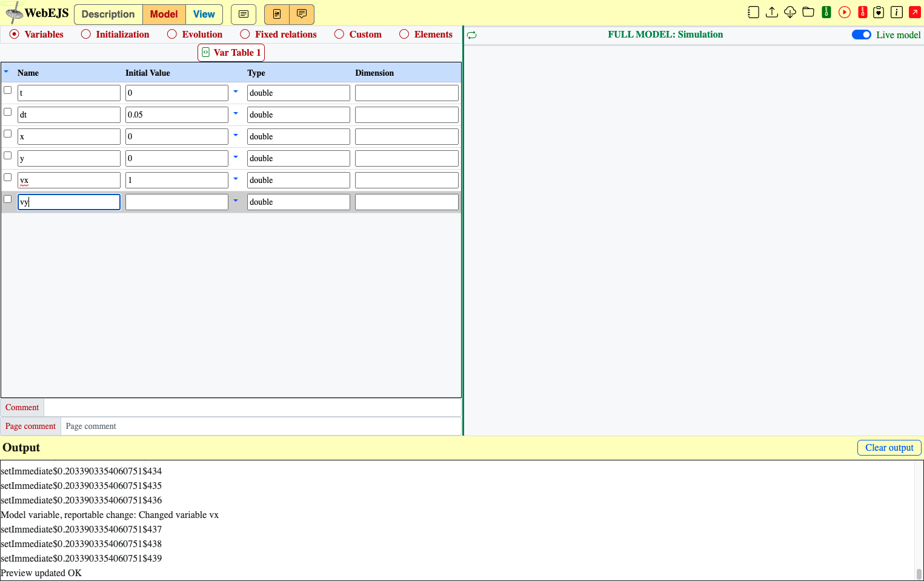Open the dropdown arrow in row y

(x=236, y=158)
